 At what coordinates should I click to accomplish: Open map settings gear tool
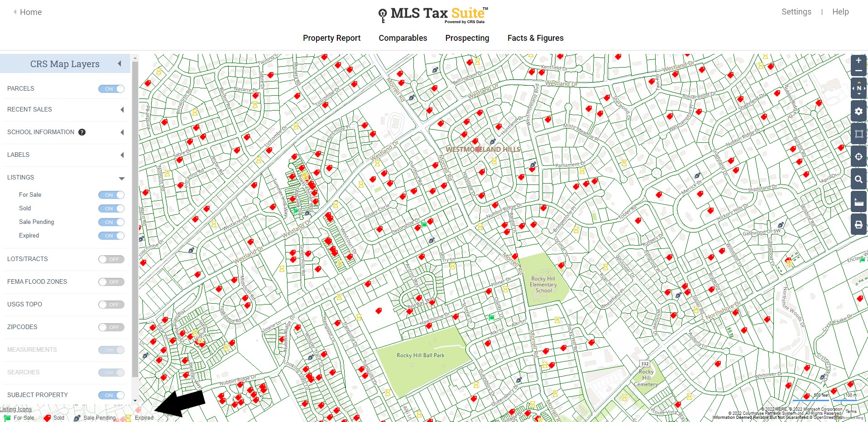click(858, 111)
